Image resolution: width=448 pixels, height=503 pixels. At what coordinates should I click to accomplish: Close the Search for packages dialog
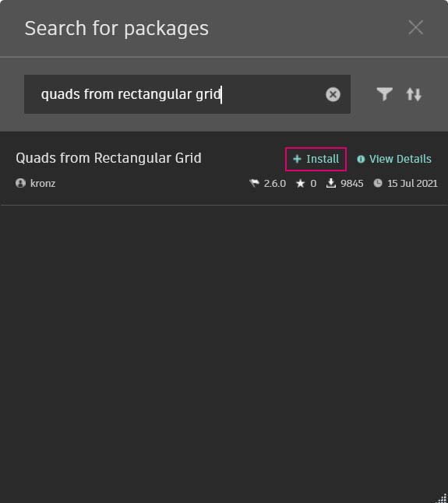tap(415, 27)
